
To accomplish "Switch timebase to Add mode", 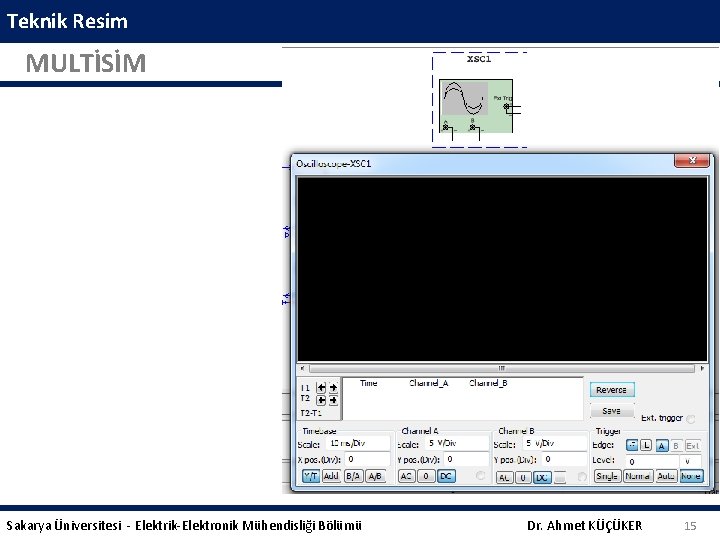I will (331, 476).
